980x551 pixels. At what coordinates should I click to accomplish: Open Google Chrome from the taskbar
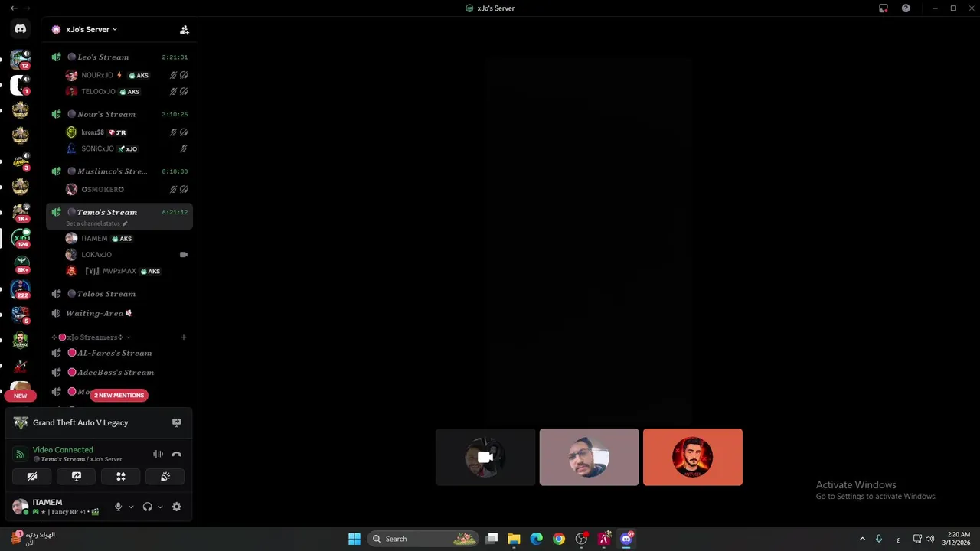559,539
